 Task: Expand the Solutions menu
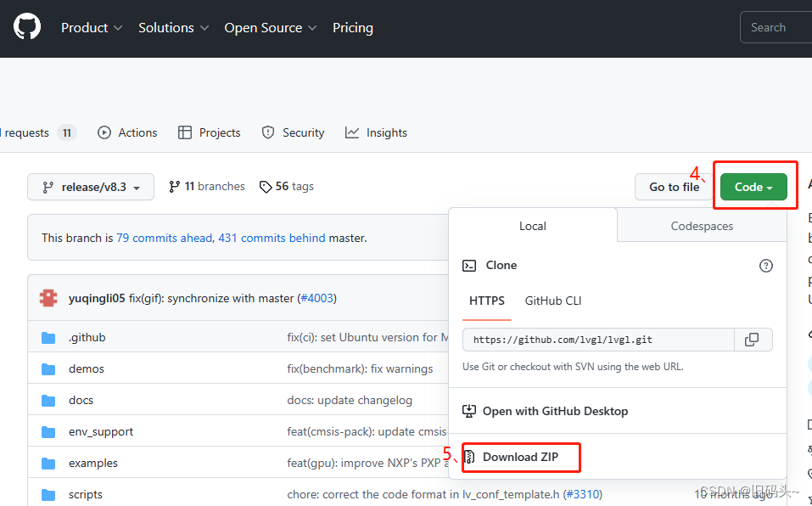click(173, 28)
